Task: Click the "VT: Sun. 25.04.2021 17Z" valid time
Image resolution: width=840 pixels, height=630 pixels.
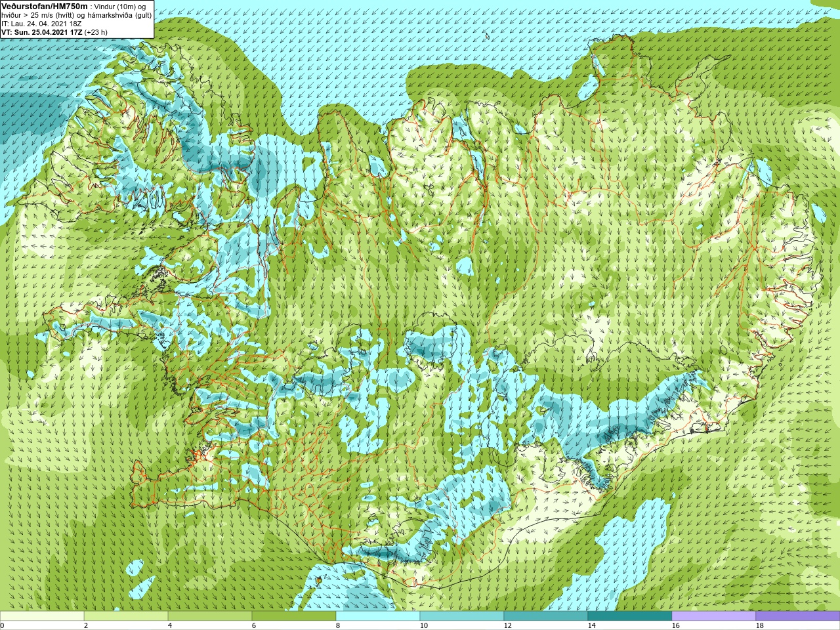Action: pos(41,32)
